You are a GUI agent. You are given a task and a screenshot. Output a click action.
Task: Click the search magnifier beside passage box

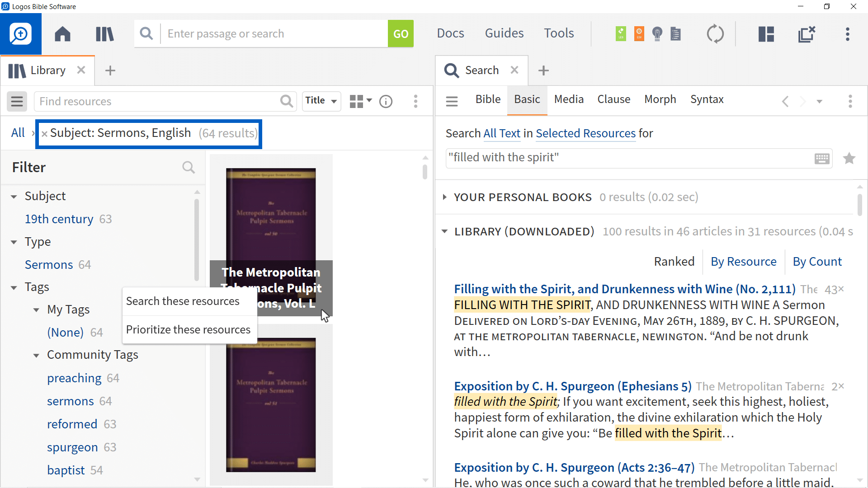click(x=146, y=33)
